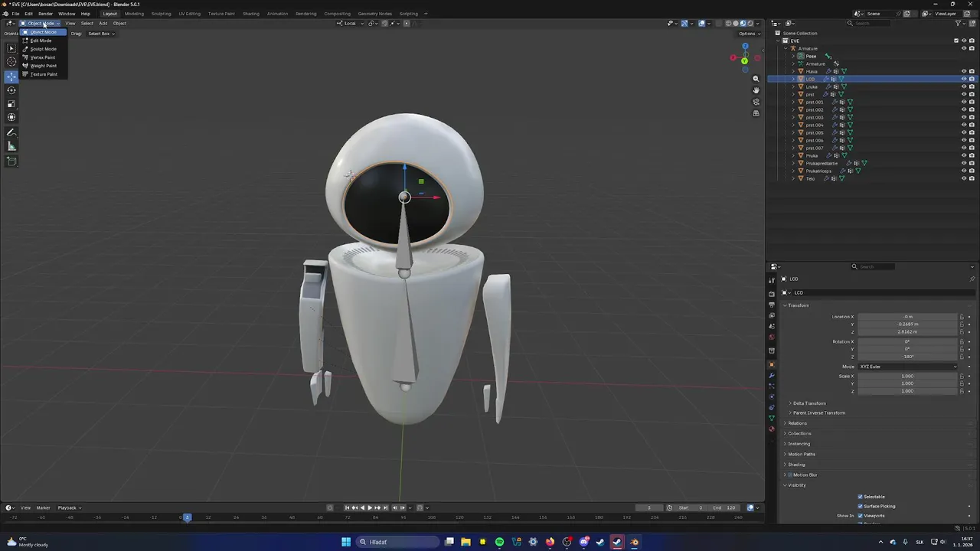Open the Modifiers properties tab wrench icon
Image resolution: width=980 pixels, height=551 pixels.
coord(772,376)
